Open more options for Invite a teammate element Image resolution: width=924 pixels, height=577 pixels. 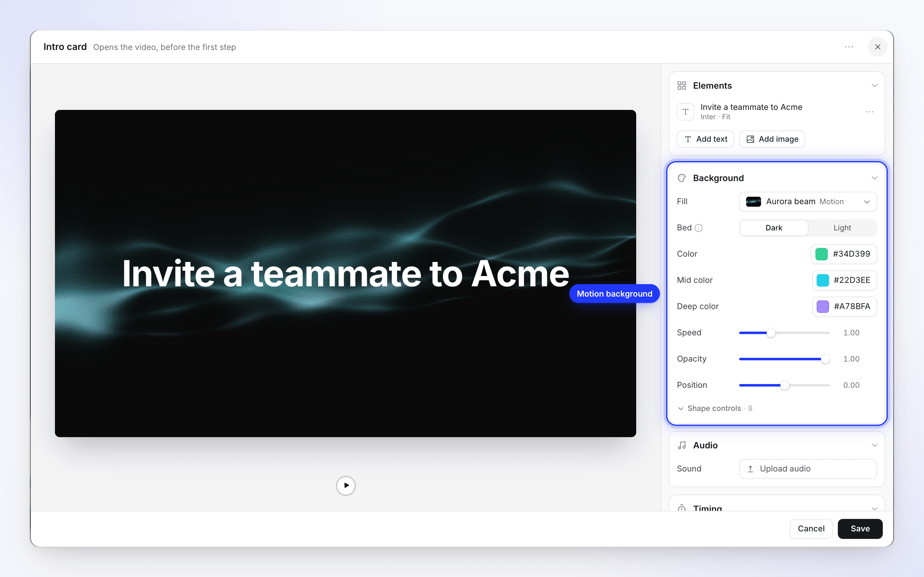869,112
